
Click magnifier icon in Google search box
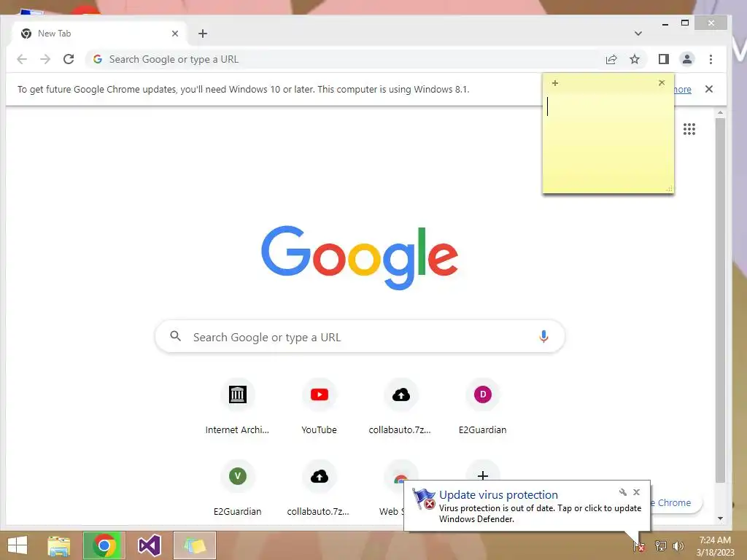(175, 336)
